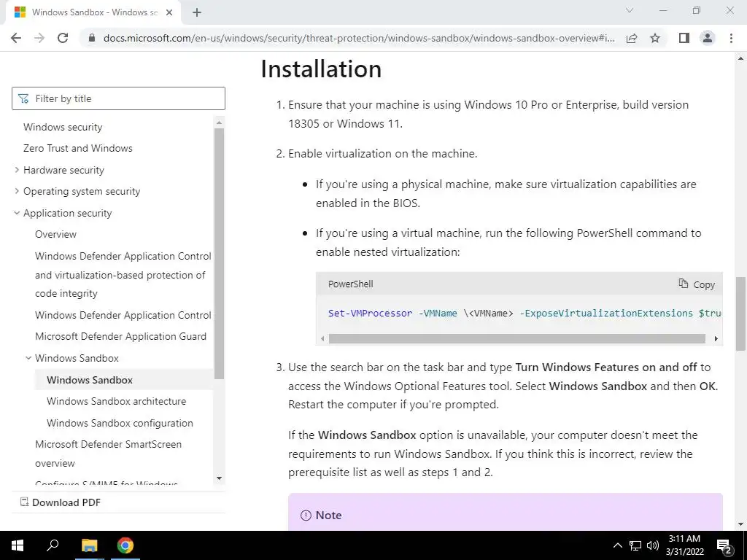Open File Explorer from taskbar
The width and height of the screenshot is (747, 560).
click(x=89, y=545)
